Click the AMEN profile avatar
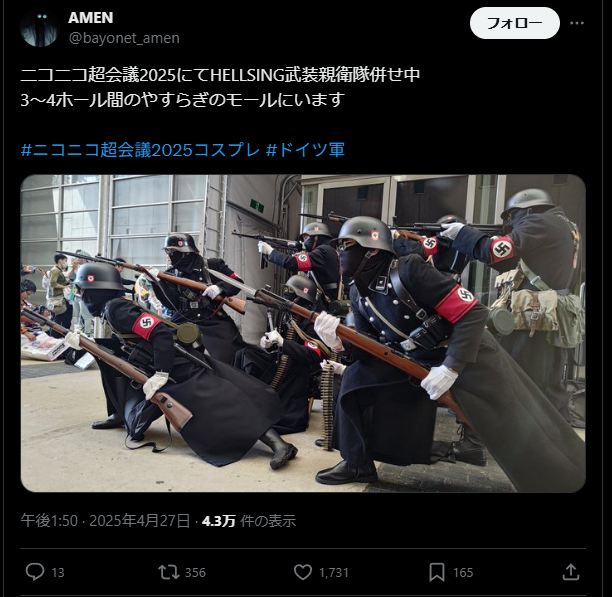Image resolution: width=612 pixels, height=597 pixels. point(39,28)
